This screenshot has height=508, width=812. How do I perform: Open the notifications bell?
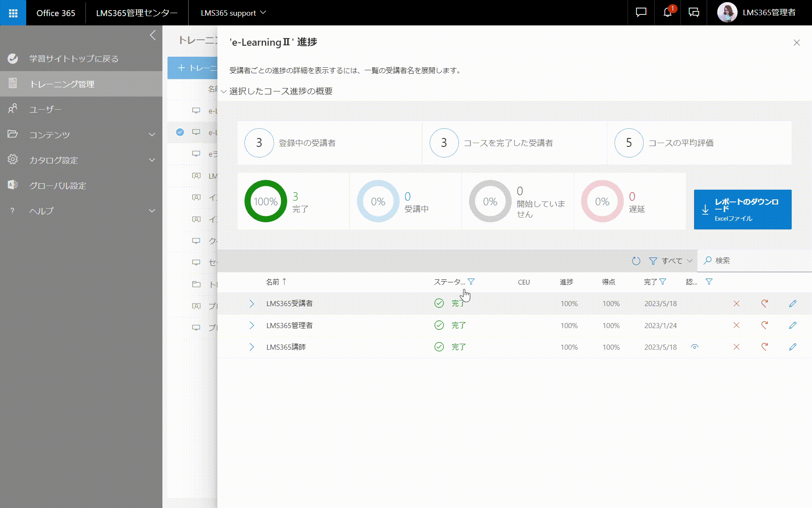667,13
